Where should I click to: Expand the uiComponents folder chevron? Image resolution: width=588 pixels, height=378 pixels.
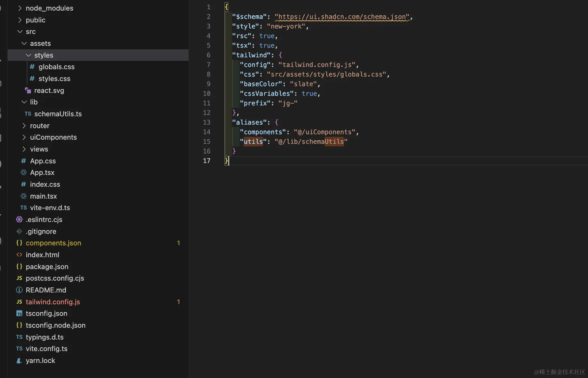24,137
